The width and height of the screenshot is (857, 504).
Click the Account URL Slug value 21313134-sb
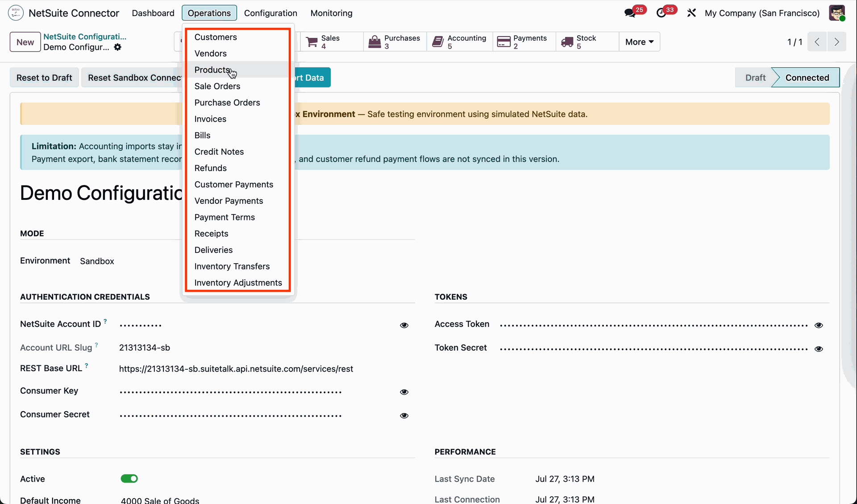point(145,347)
